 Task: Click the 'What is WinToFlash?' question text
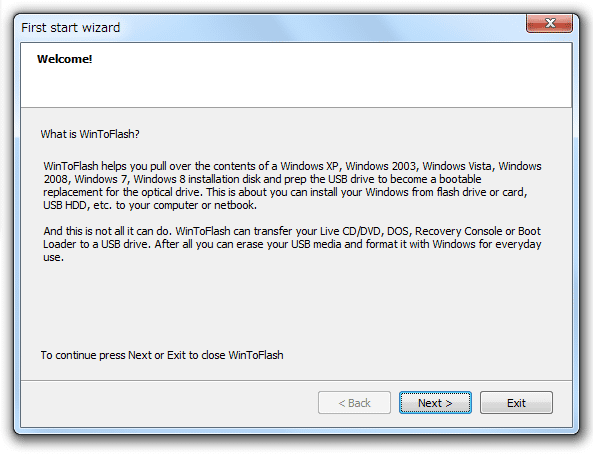90,134
